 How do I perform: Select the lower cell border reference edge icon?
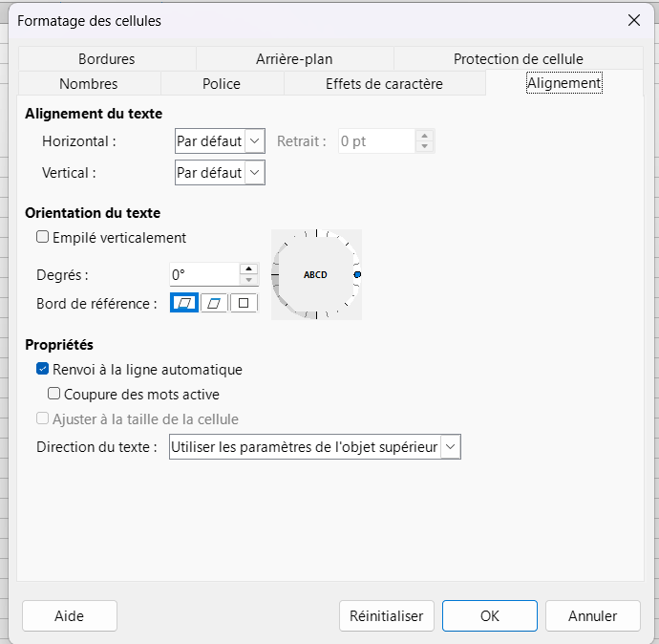[x=184, y=303]
